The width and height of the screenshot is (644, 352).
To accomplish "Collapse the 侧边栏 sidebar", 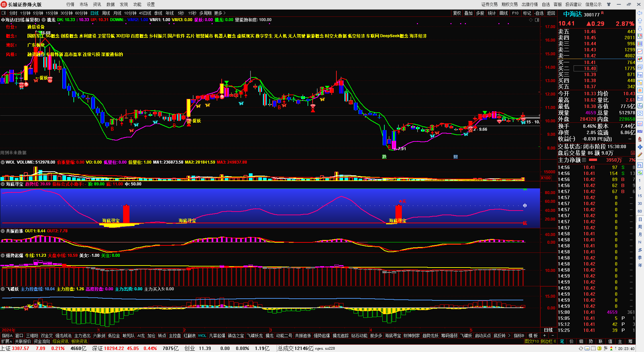I will (548, 341).
